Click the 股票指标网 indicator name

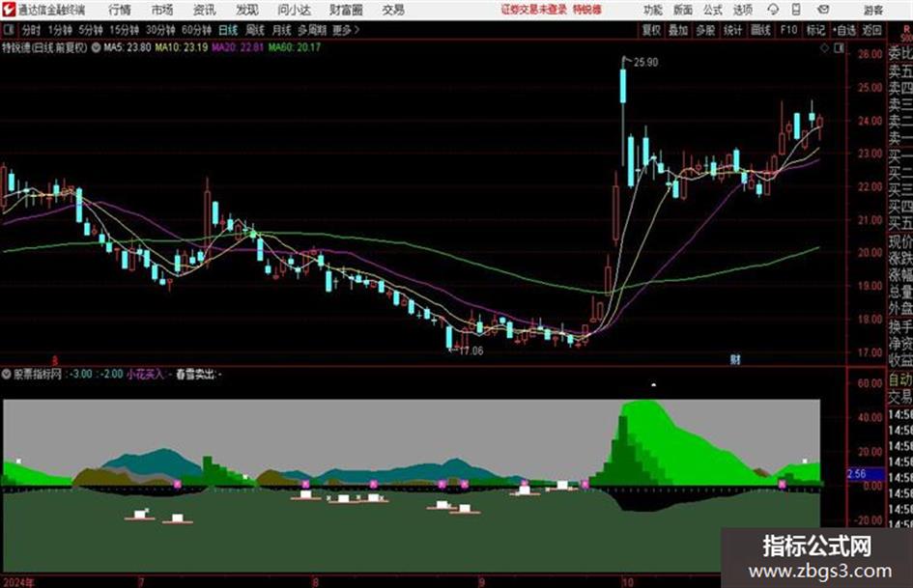pos(38,374)
